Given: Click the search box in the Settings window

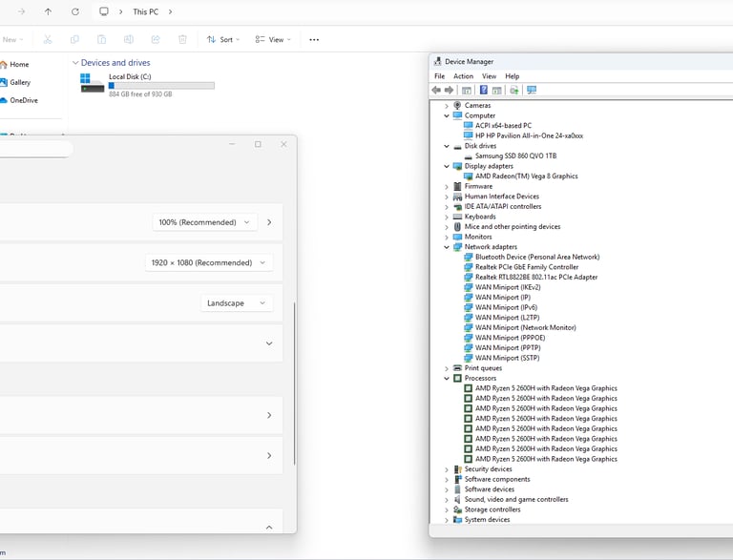Looking at the screenshot, I should coord(36,150).
